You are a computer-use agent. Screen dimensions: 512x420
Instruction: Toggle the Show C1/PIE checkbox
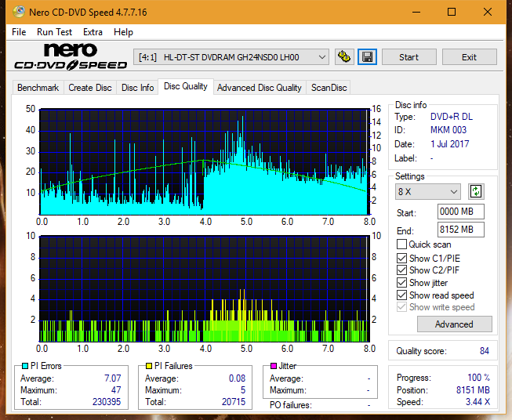click(401, 258)
